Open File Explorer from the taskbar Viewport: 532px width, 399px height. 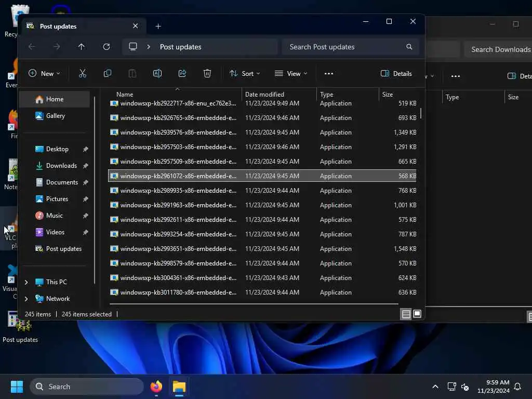179,387
